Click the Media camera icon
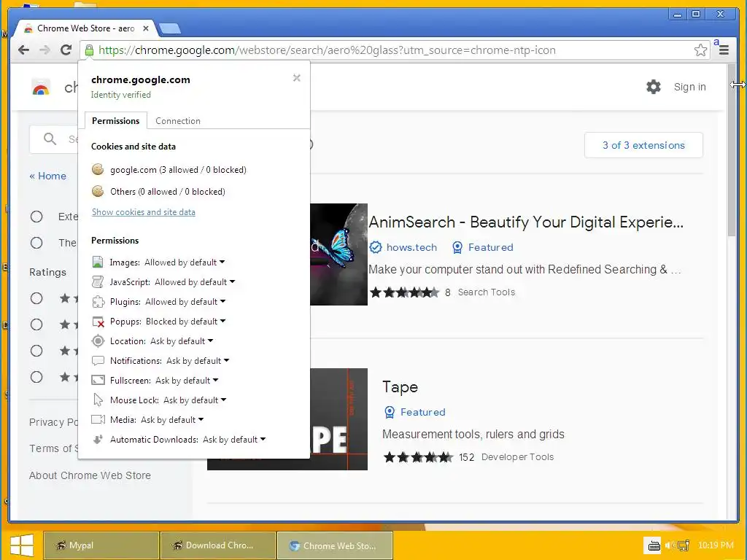 98,419
